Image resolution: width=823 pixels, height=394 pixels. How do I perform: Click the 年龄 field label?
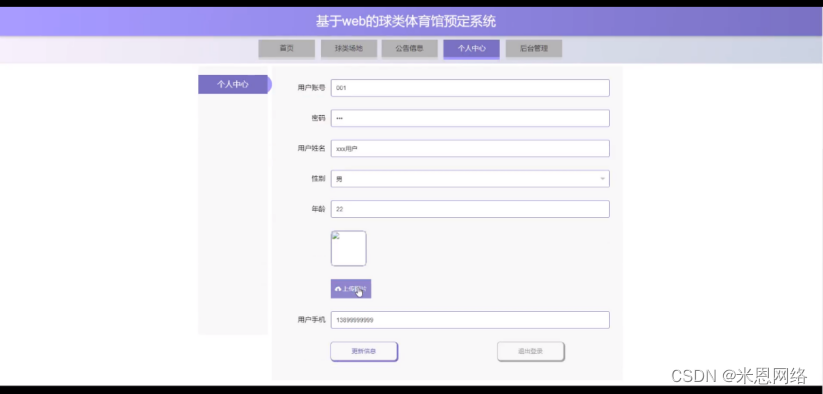click(318, 209)
